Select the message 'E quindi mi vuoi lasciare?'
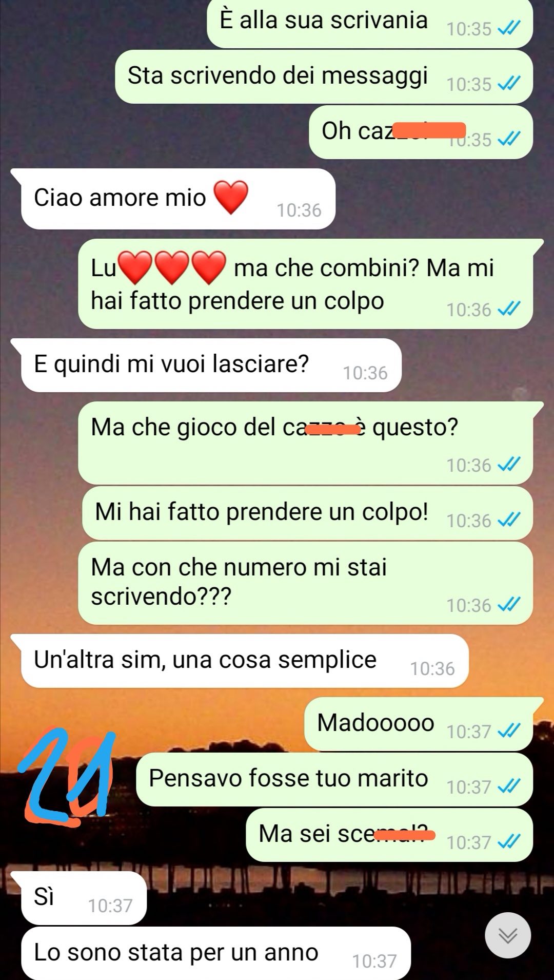 pos(211,365)
